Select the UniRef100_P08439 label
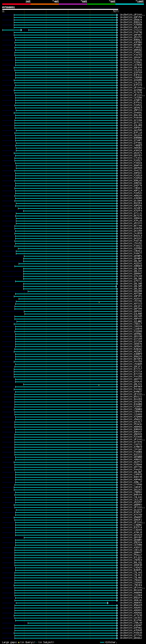Screen dimensions: 146x644 [x=131, y=633]
